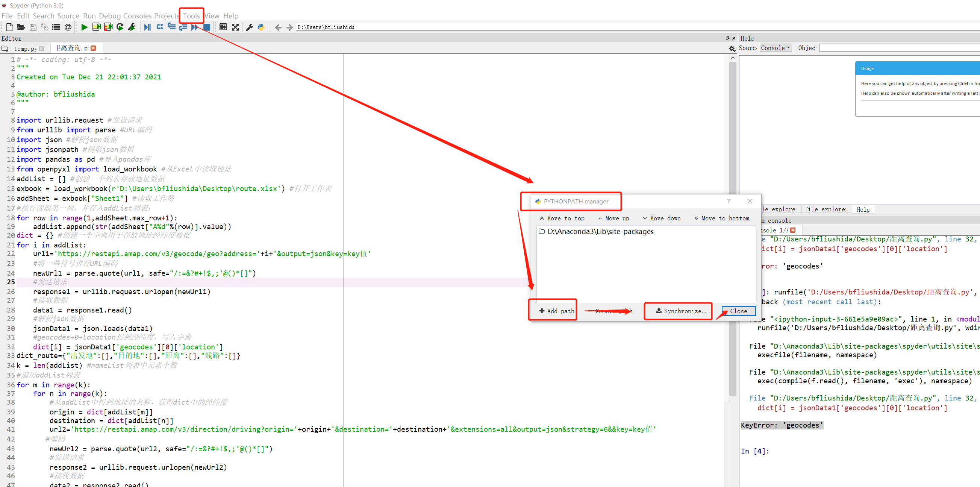Viewport: 980px width, 487px height.
Task: Open the Source selector dropdown in the Help pane
Action: pos(776,47)
